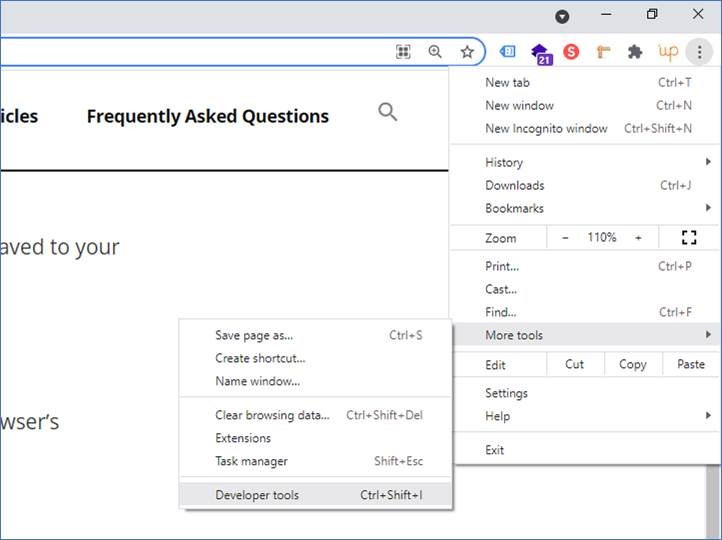Click the QR code icon in address bar
The height and width of the screenshot is (540, 722).
[404, 52]
